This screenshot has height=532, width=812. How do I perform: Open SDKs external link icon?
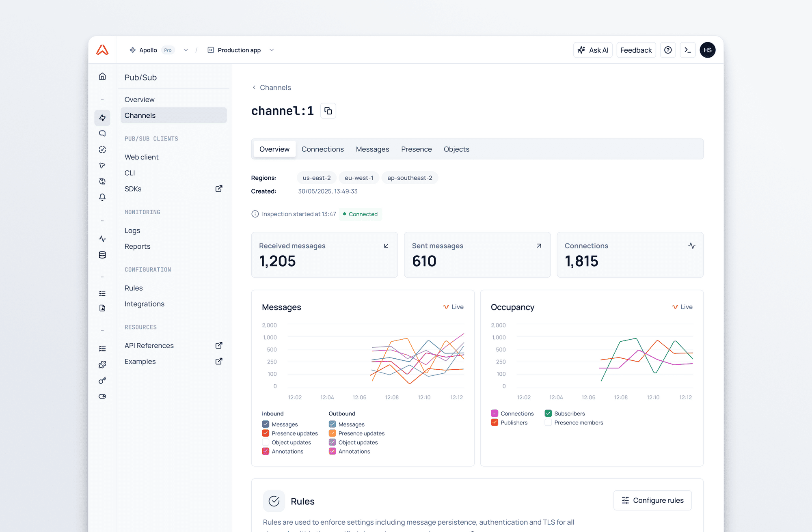[219, 189]
